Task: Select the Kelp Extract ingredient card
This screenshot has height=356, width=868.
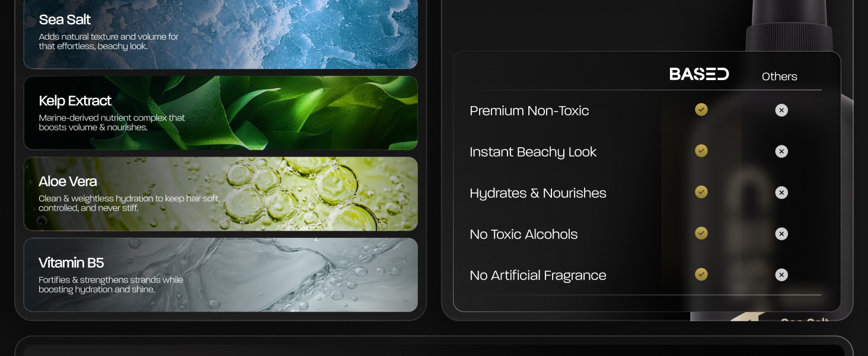Action: tap(221, 113)
